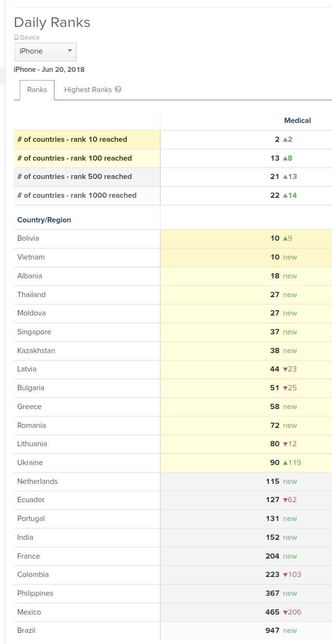This screenshot has width=332, height=644.
Task: Click the rank 100 reached row label
Action: coord(75,158)
